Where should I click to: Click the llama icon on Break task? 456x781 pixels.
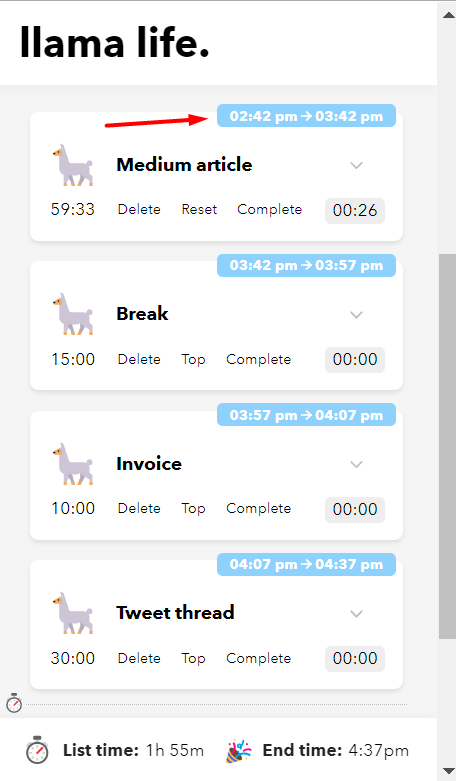pyautogui.click(x=73, y=314)
